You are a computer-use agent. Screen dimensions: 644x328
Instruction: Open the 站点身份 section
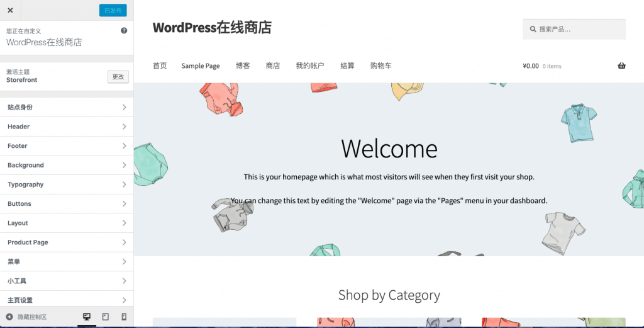click(67, 107)
